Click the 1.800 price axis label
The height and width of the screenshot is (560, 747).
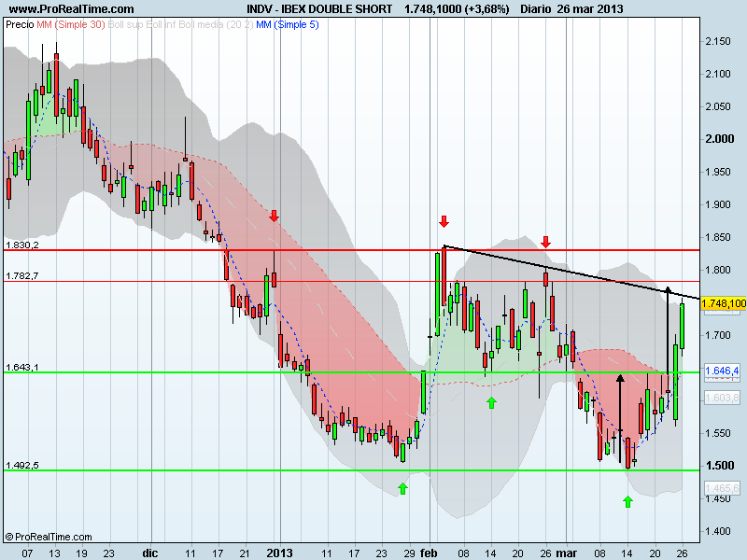pos(718,270)
